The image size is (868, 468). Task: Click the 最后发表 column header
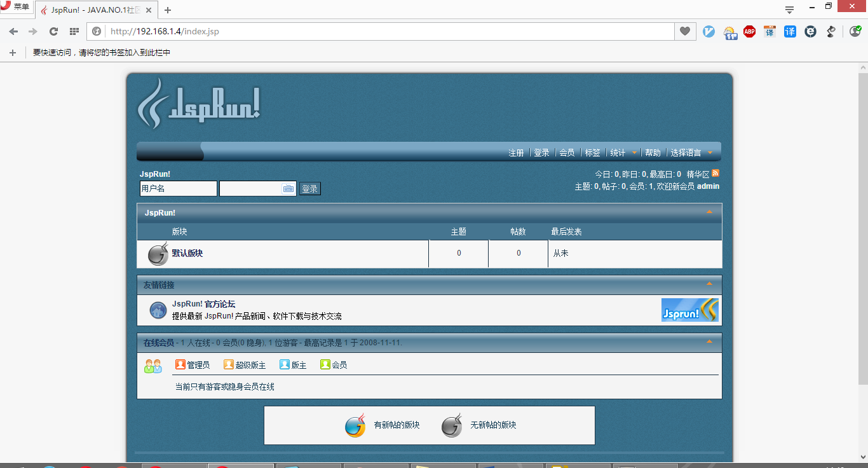(x=566, y=231)
